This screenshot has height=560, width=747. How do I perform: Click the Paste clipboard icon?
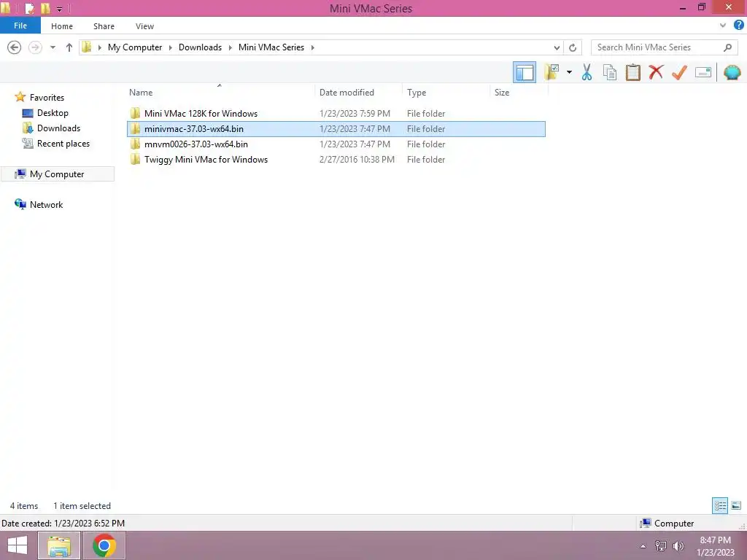tap(632, 72)
